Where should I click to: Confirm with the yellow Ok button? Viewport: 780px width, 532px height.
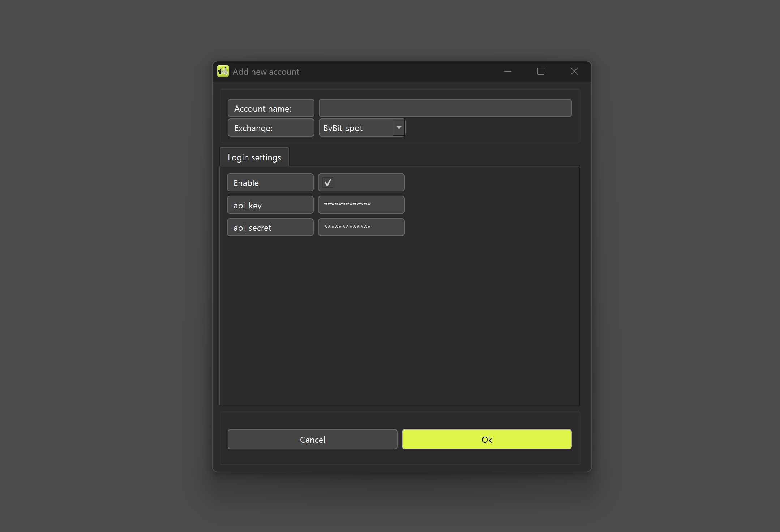point(487,439)
